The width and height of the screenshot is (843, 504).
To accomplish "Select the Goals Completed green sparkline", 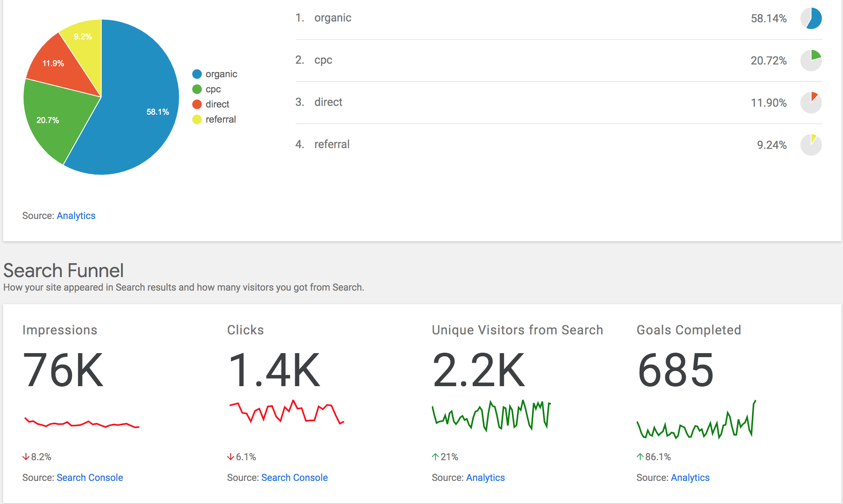I will point(696,426).
